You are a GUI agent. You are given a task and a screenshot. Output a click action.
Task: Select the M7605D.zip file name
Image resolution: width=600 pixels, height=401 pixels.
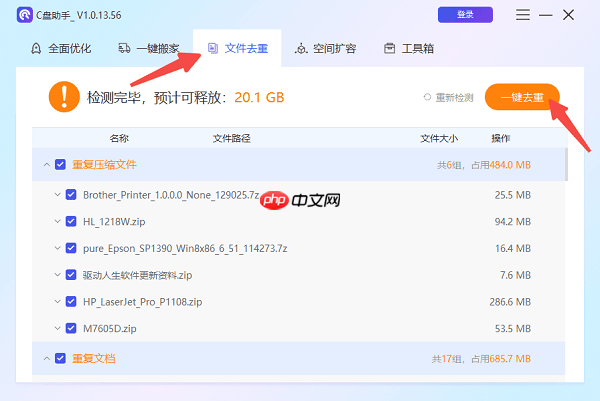click(x=110, y=329)
